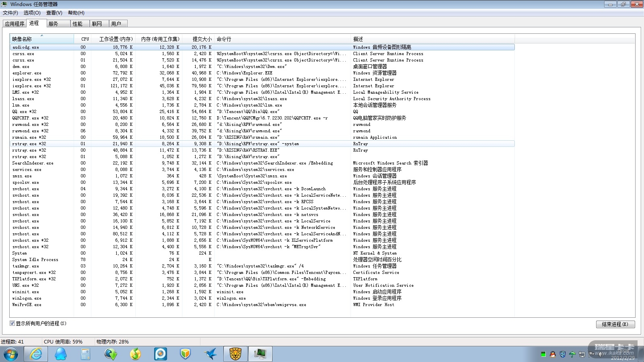Select the taskmgr.exe process
Screen dimensions: 644x362
tap(262, 266)
